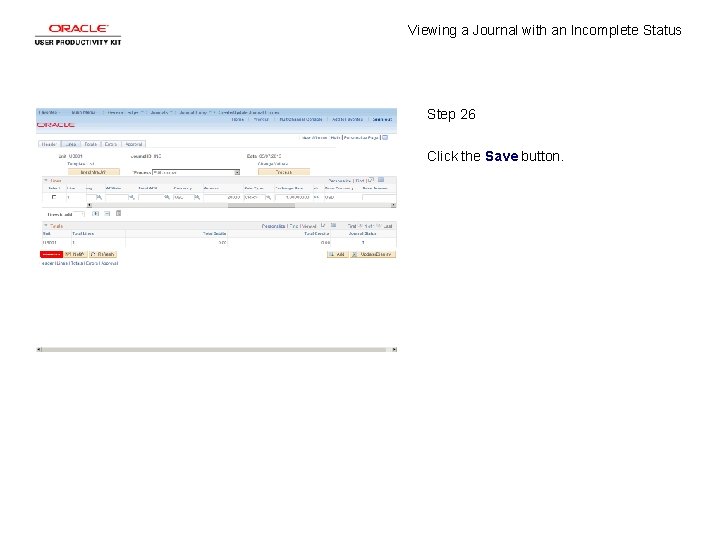Screen dimensions: 720x540
Task: Click the Base Amount input field
Action: click(x=379, y=197)
